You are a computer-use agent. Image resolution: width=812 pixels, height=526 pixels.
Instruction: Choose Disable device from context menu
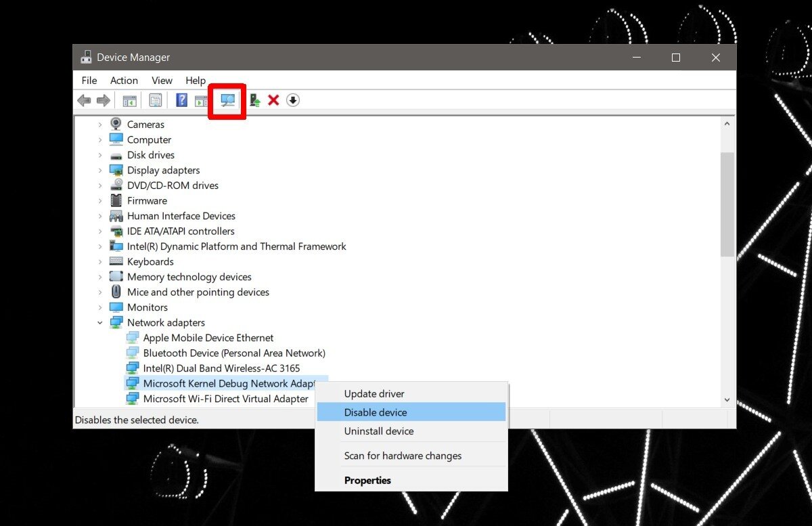pyautogui.click(x=376, y=412)
